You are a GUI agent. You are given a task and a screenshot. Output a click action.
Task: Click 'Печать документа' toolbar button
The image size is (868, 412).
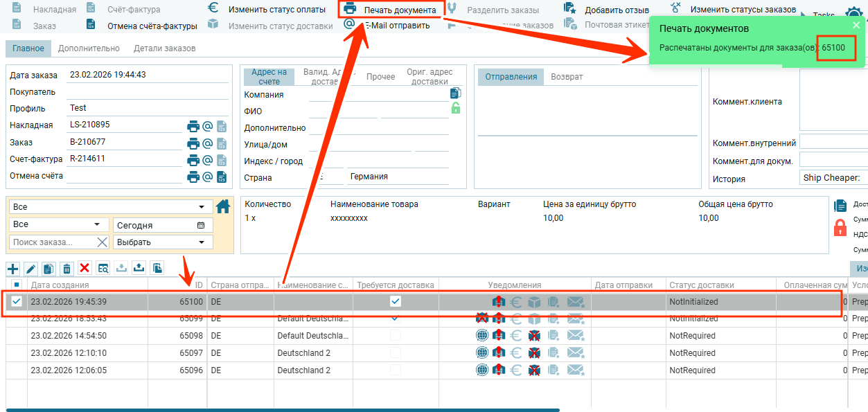(391, 10)
